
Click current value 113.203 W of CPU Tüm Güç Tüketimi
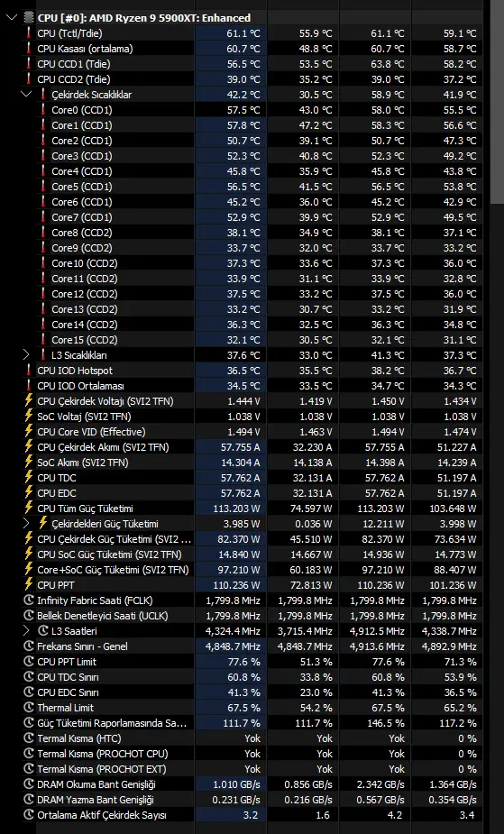(x=236, y=508)
